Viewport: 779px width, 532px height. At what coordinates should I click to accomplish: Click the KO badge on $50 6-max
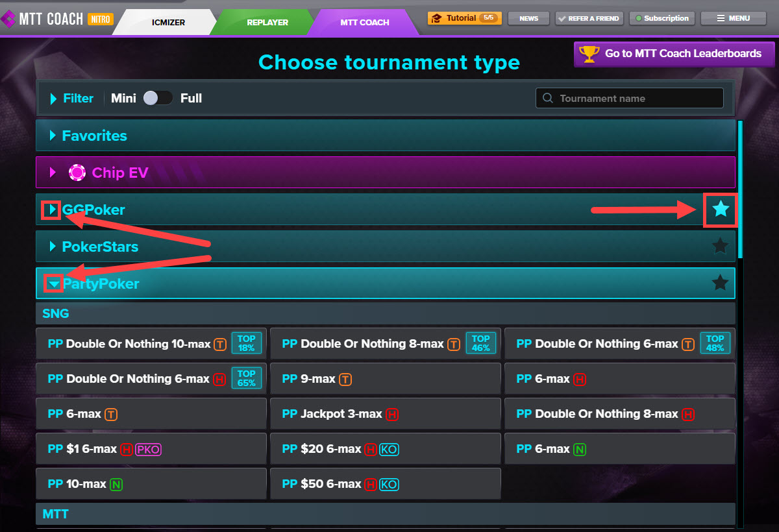[388, 484]
